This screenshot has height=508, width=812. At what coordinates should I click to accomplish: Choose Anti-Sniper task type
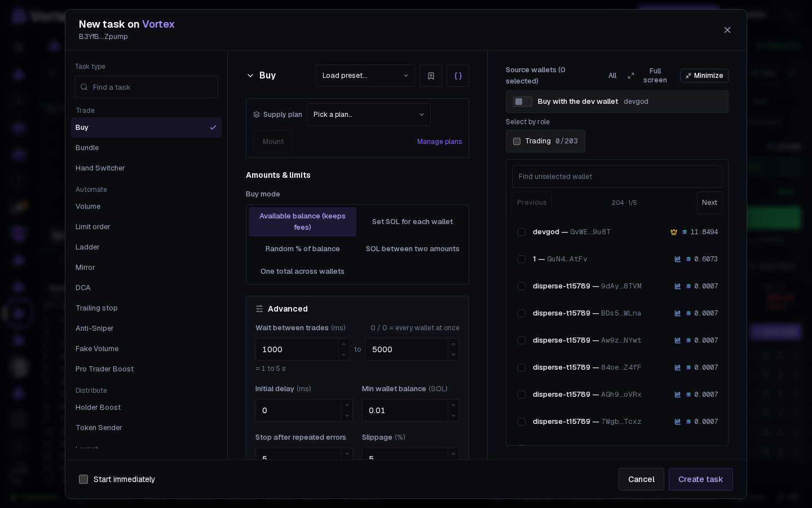pos(146,329)
